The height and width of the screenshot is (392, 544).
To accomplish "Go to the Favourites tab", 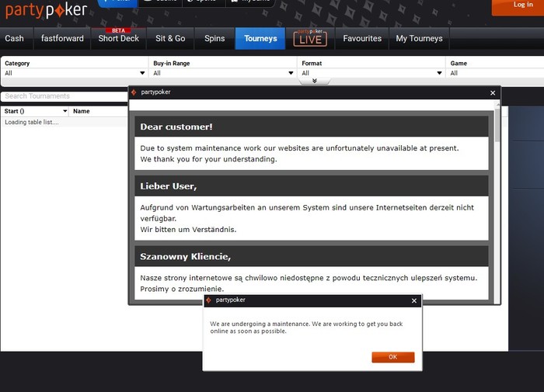I will tap(362, 39).
